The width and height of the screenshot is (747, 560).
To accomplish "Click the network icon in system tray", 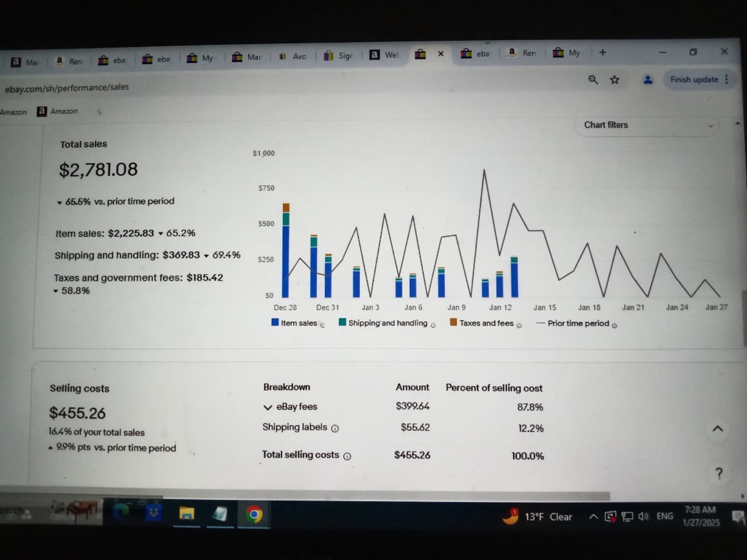I will [627, 517].
